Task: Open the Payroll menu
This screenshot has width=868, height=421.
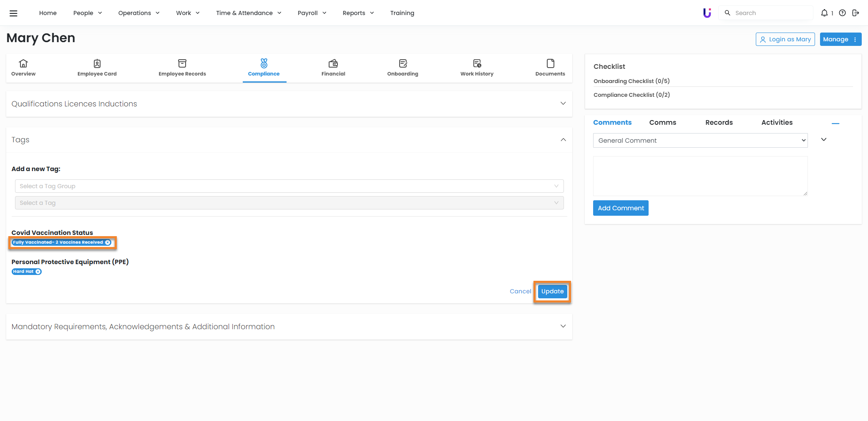Action: tap(312, 13)
